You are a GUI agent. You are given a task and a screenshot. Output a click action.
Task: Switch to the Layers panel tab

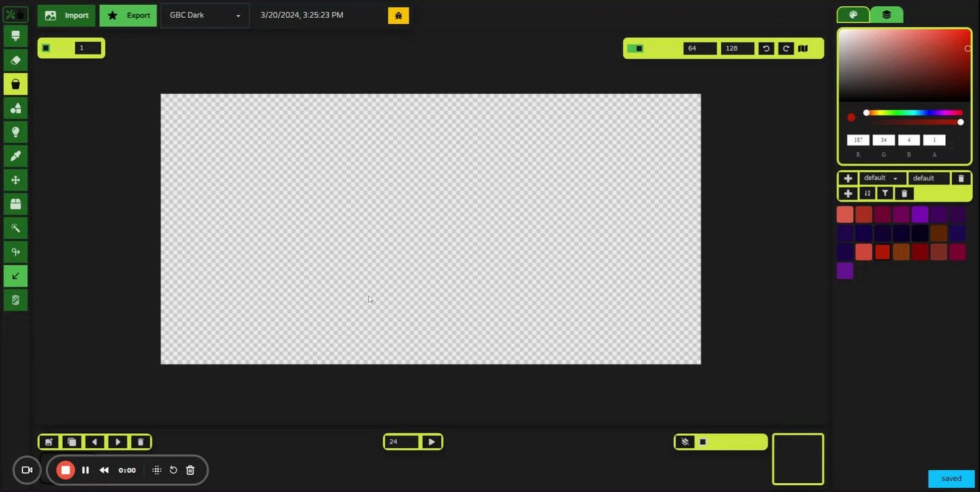pos(886,14)
